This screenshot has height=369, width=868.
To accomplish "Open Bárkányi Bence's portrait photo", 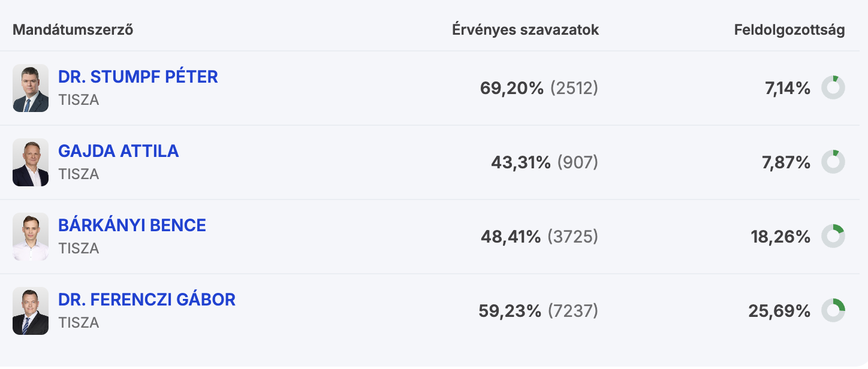I will coord(31,237).
